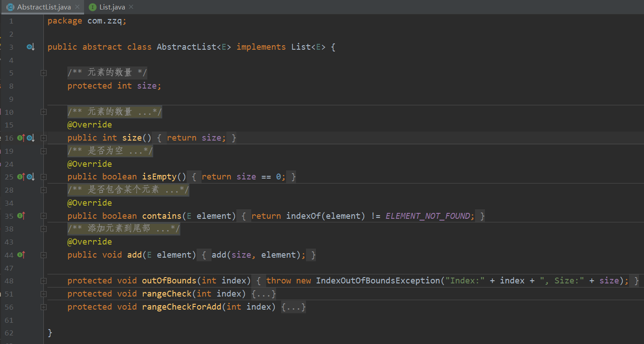
Task: Click the subclasses gutter icon on line 3
Action: click(30, 47)
